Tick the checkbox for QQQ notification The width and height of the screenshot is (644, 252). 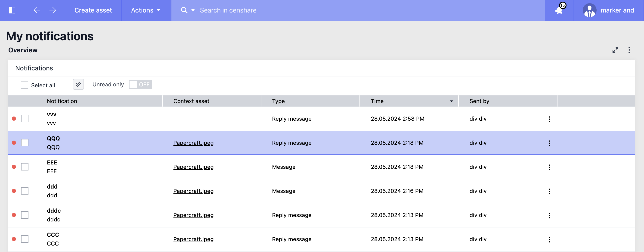click(25, 143)
